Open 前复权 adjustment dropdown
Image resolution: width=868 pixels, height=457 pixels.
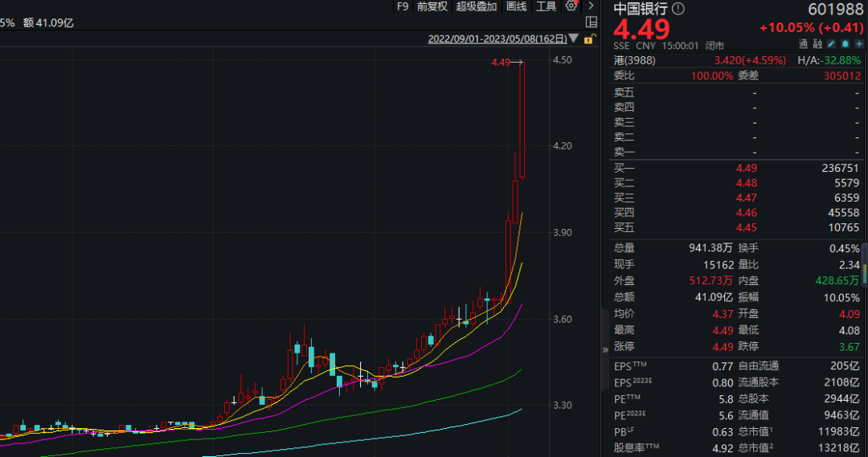point(432,6)
